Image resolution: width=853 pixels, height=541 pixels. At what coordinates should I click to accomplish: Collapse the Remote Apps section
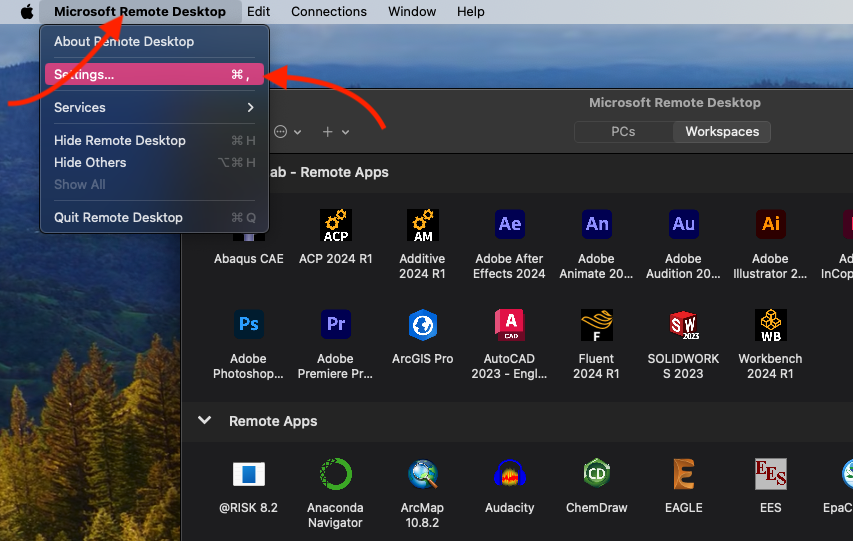coord(205,421)
